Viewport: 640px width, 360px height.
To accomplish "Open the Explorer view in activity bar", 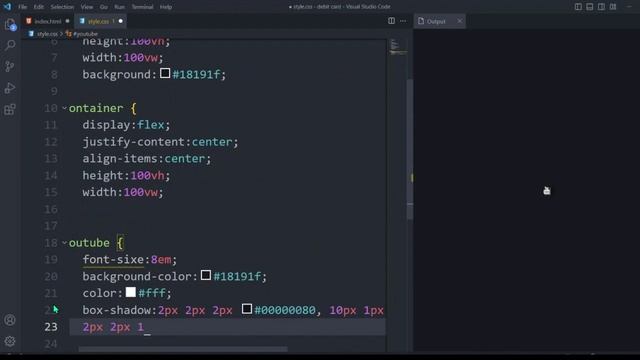I will [10, 24].
